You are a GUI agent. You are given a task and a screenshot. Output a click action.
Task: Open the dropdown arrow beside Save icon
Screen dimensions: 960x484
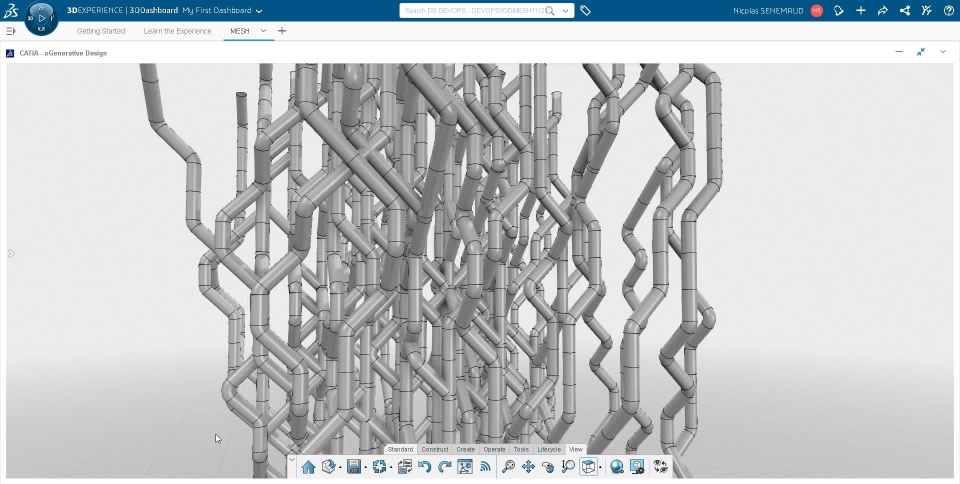pyautogui.click(x=366, y=468)
